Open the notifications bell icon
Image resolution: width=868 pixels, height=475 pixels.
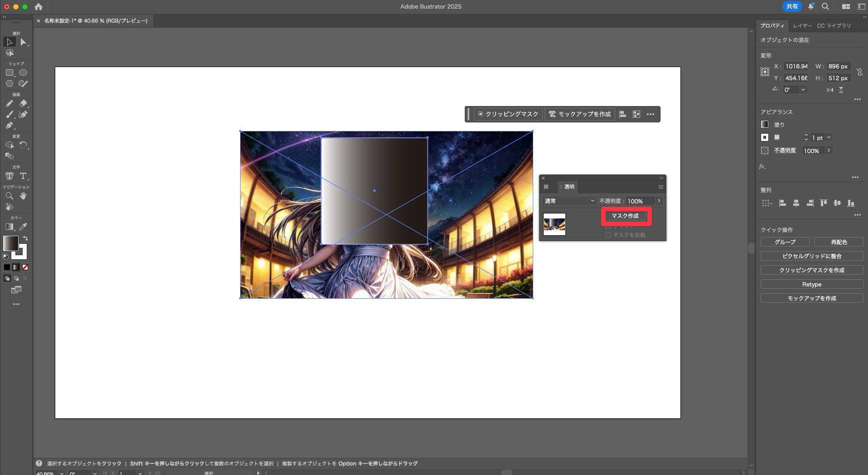coord(811,6)
